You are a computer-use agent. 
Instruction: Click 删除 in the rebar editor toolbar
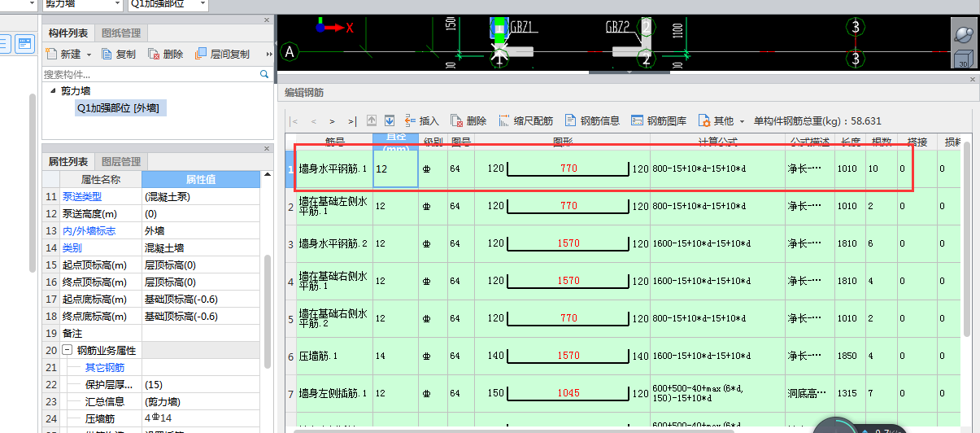468,120
